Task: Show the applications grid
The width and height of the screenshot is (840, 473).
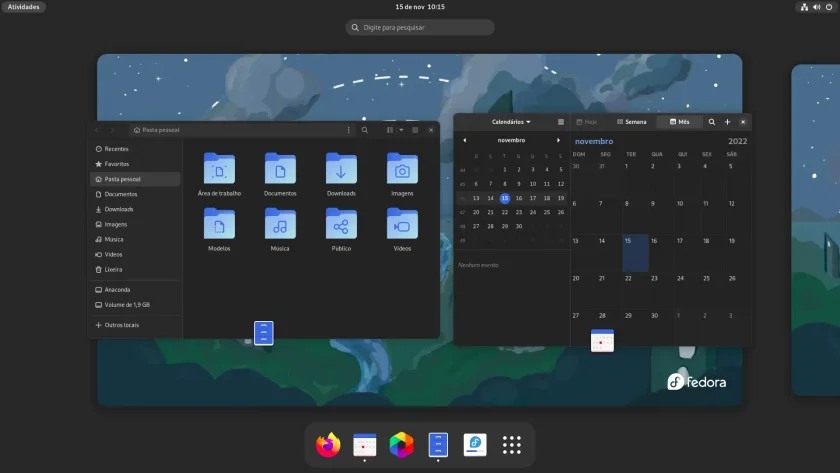Action: tap(512, 445)
